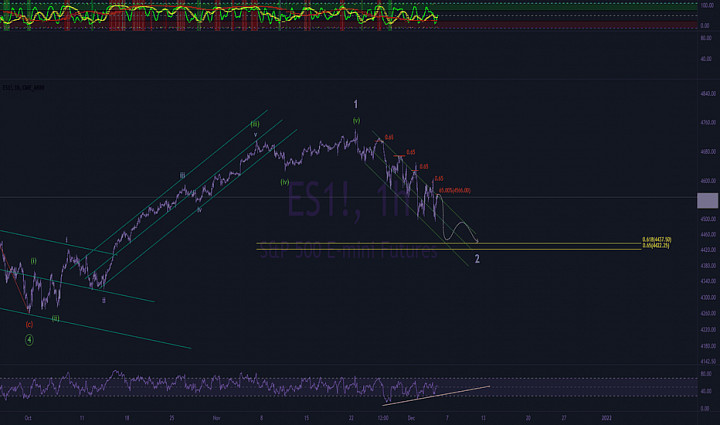Click the 100.00 oscillator scale label
720x425 pixels.
pos(708,6)
